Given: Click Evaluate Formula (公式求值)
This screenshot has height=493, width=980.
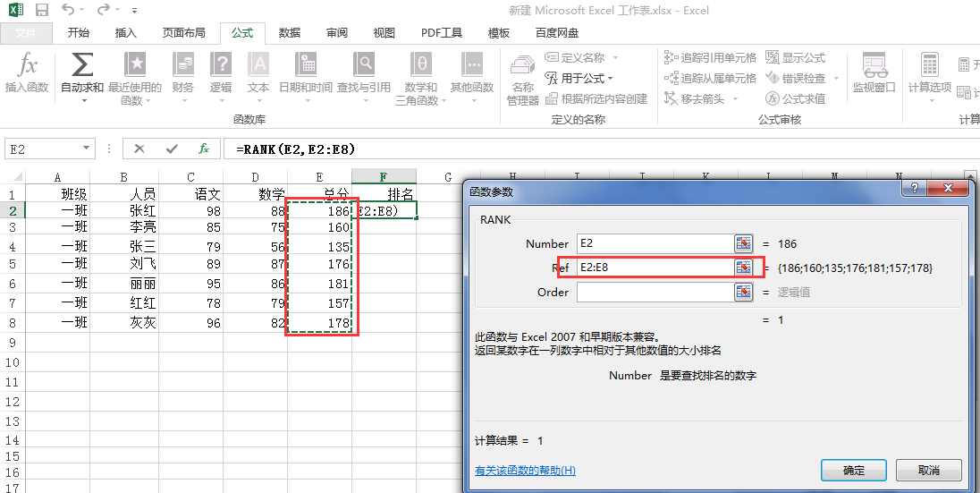Looking at the screenshot, I should [x=796, y=98].
